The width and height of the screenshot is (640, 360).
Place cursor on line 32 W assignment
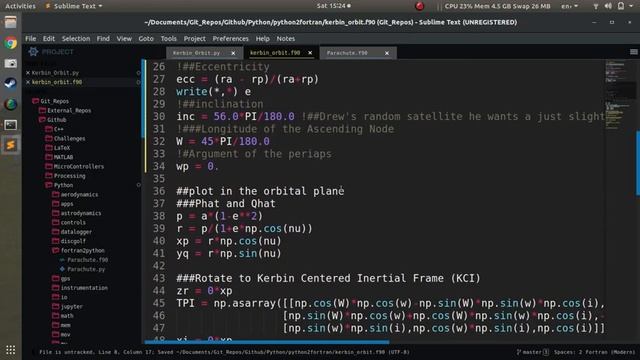coord(223,142)
